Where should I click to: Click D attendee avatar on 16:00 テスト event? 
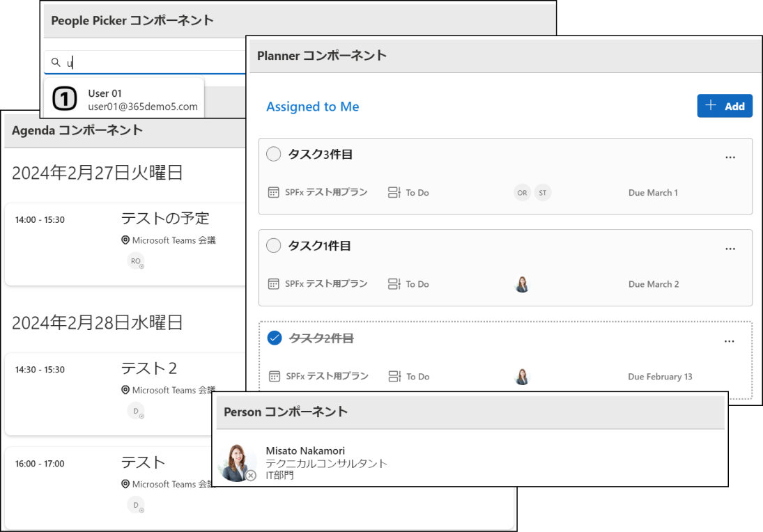coord(136,505)
